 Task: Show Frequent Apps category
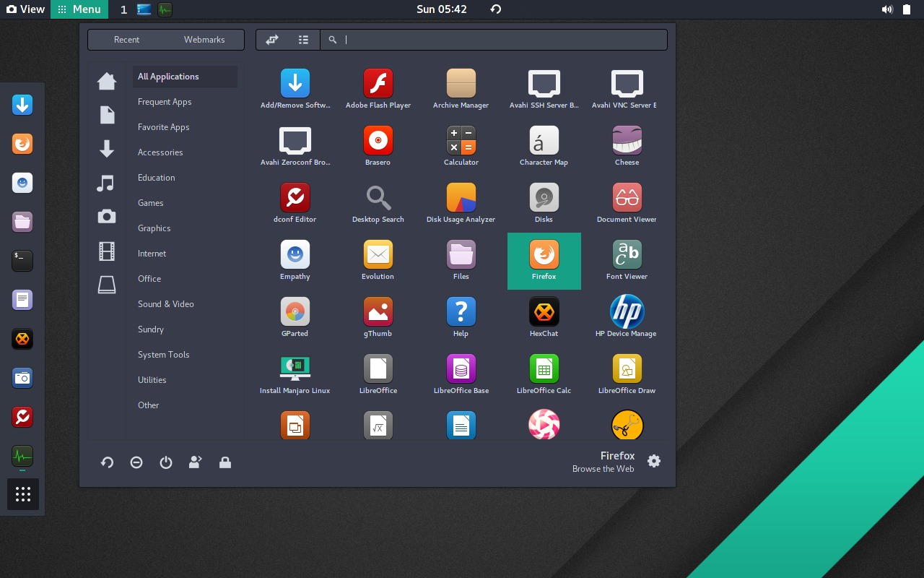165,101
